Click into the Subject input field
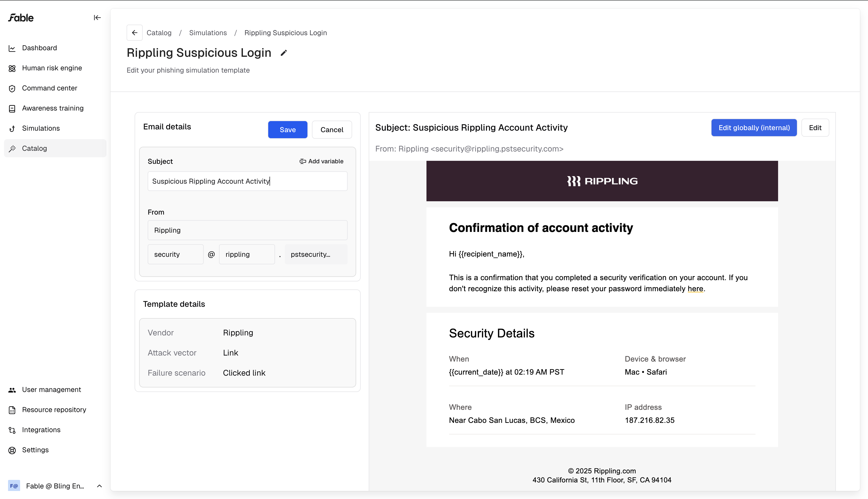 247,181
